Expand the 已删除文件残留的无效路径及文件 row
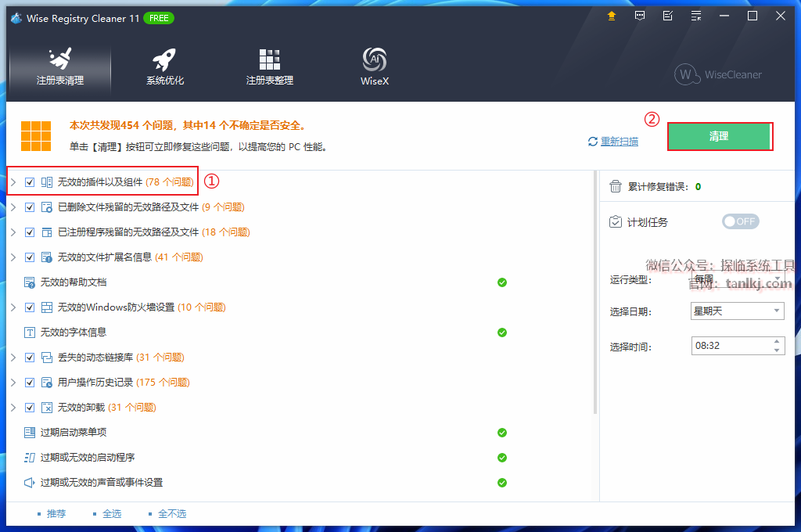The image size is (801, 532). (x=13, y=207)
